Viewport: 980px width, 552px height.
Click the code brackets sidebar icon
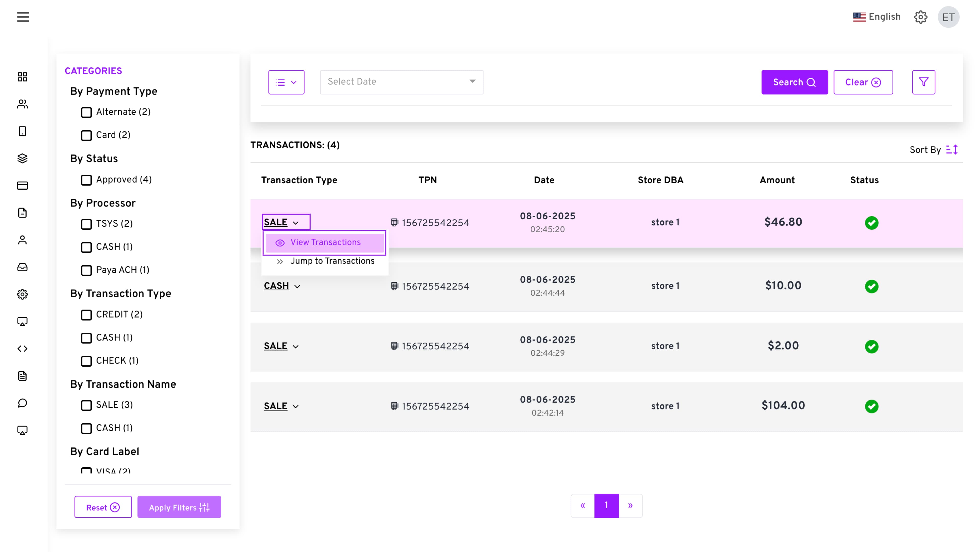coord(22,349)
